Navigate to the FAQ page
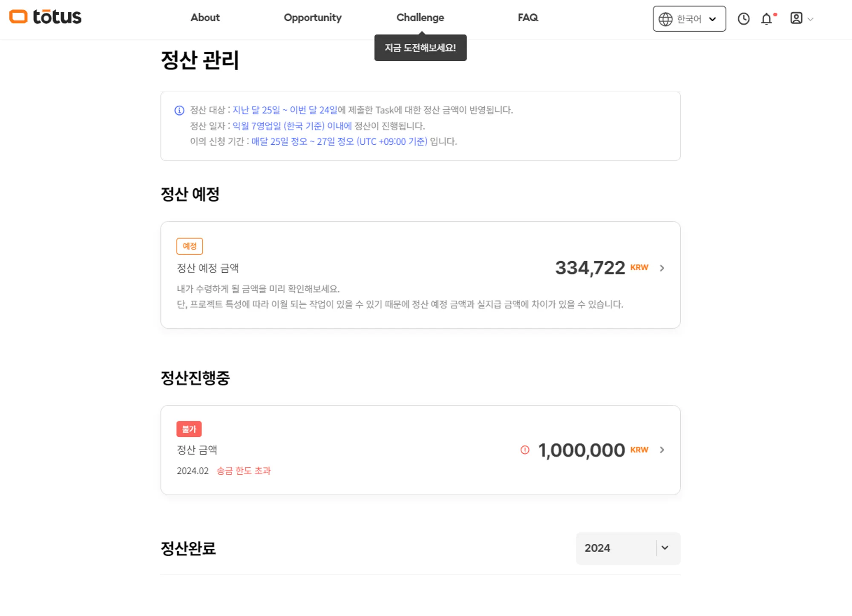Viewport: 852px width, 616px height. [x=528, y=17]
